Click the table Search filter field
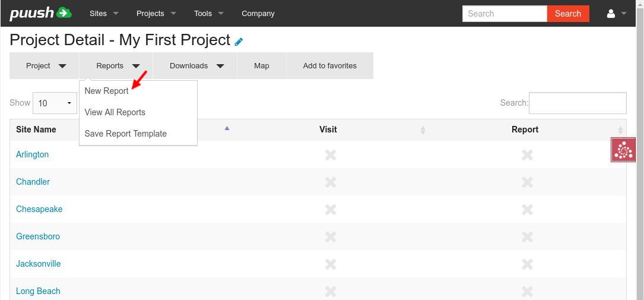 pos(578,103)
